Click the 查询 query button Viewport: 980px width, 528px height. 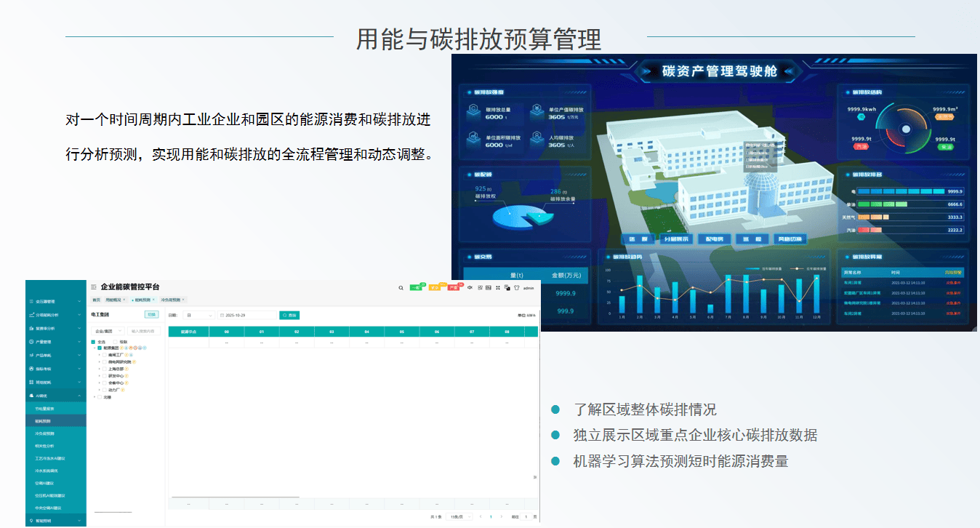coord(289,316)
